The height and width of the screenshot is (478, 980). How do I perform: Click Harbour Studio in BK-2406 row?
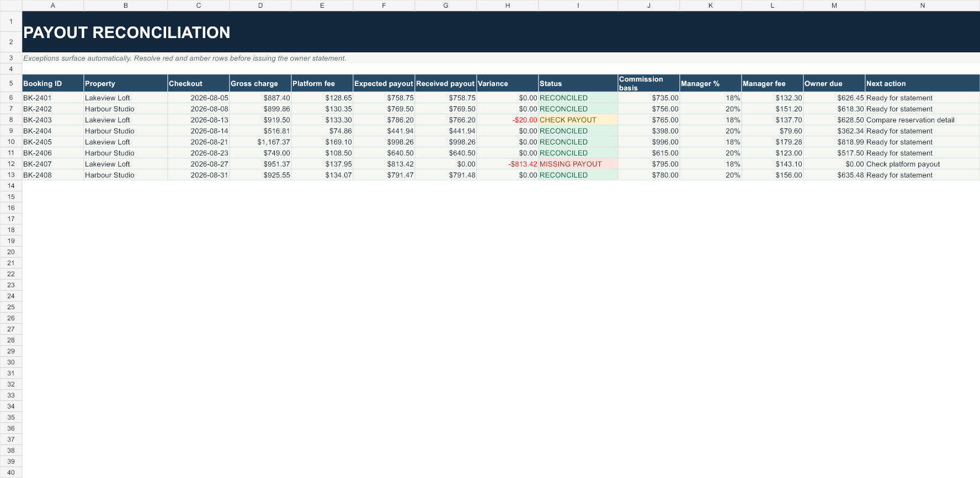tap(126, 153)
